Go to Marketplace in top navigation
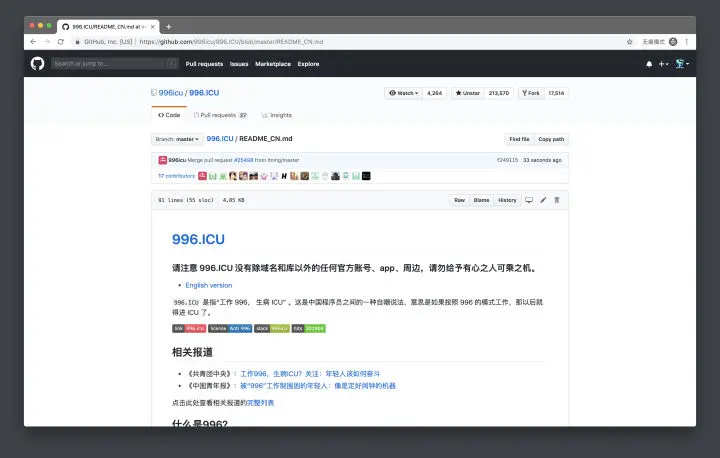 click(x=273, y=64)
